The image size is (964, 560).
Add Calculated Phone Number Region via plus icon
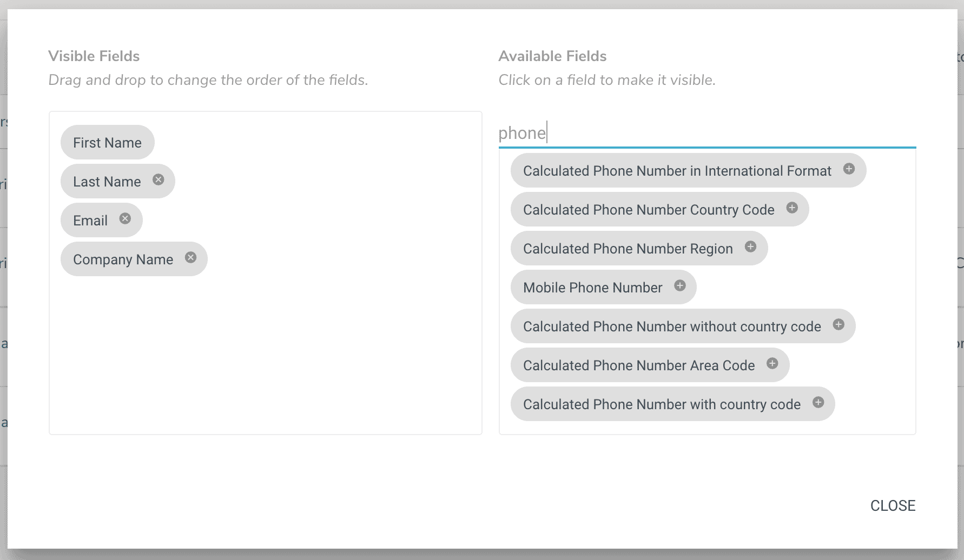click(750, 246)
